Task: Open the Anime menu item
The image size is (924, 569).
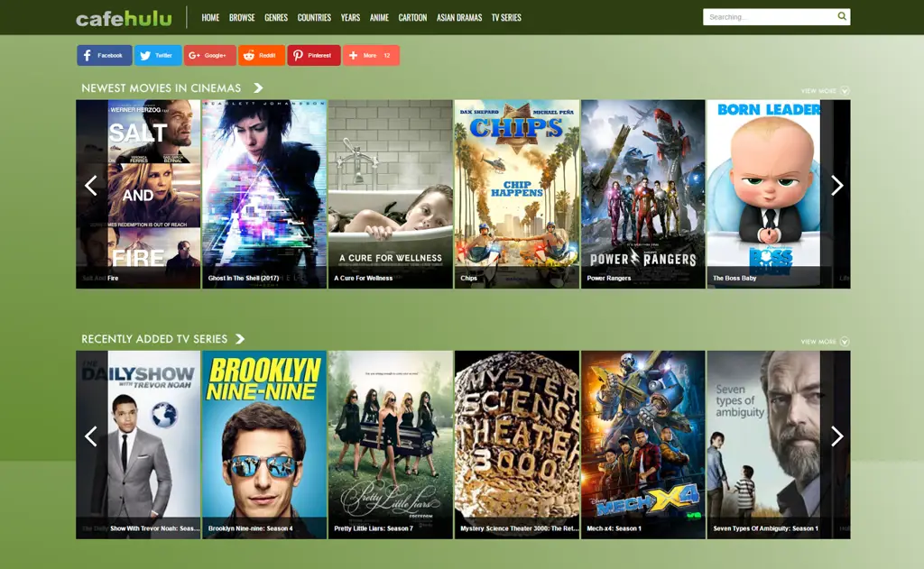Action: (379, 18)
